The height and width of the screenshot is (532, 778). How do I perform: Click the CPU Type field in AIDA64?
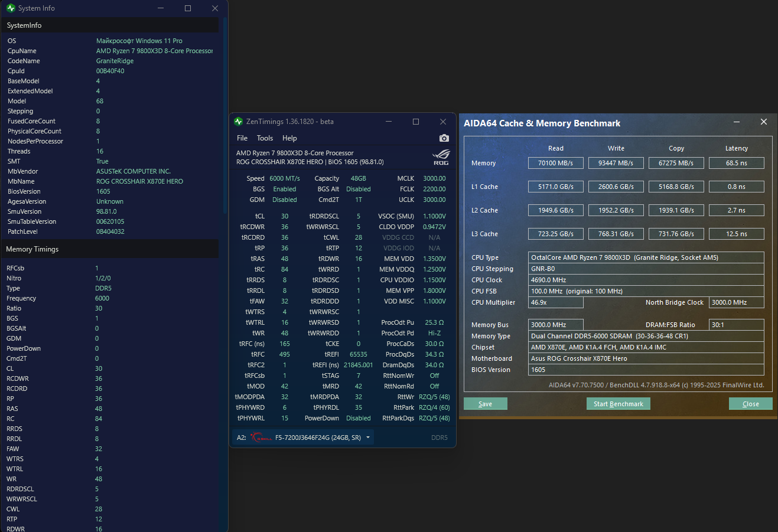coord(646,257)
